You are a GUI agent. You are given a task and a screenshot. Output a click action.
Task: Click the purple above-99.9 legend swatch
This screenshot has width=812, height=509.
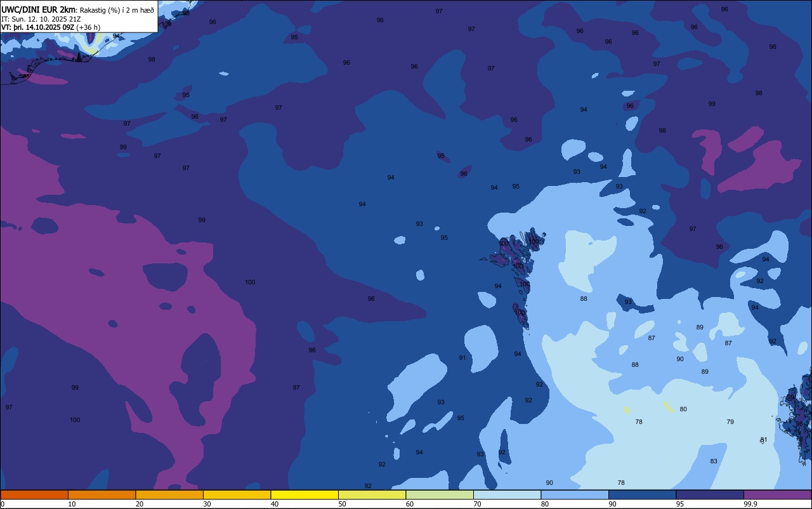point(778,494)
